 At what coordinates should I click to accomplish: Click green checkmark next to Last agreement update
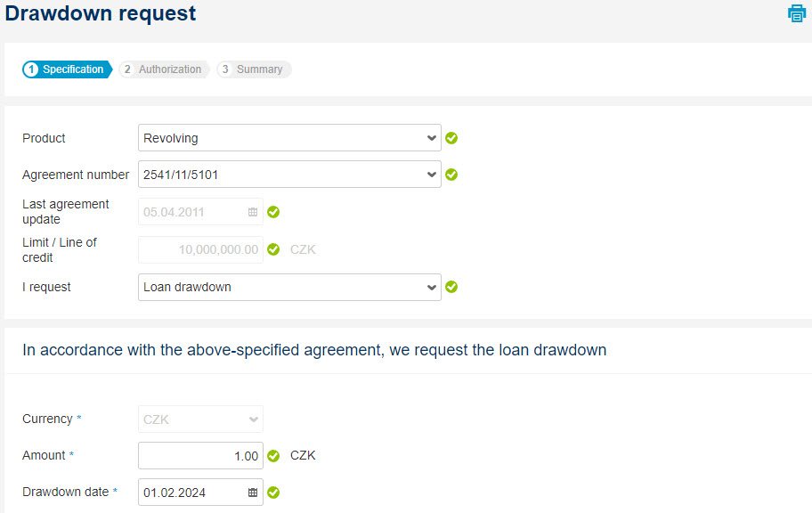273,212
